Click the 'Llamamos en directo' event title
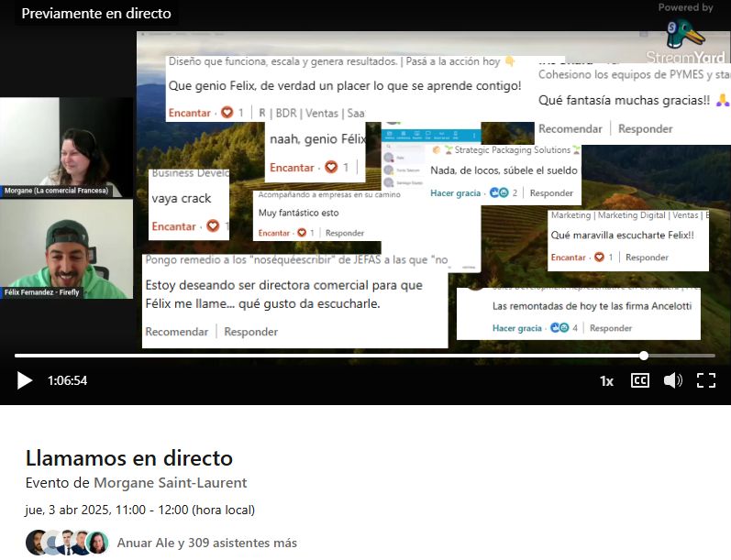731x560 pixels. [129, 458]
